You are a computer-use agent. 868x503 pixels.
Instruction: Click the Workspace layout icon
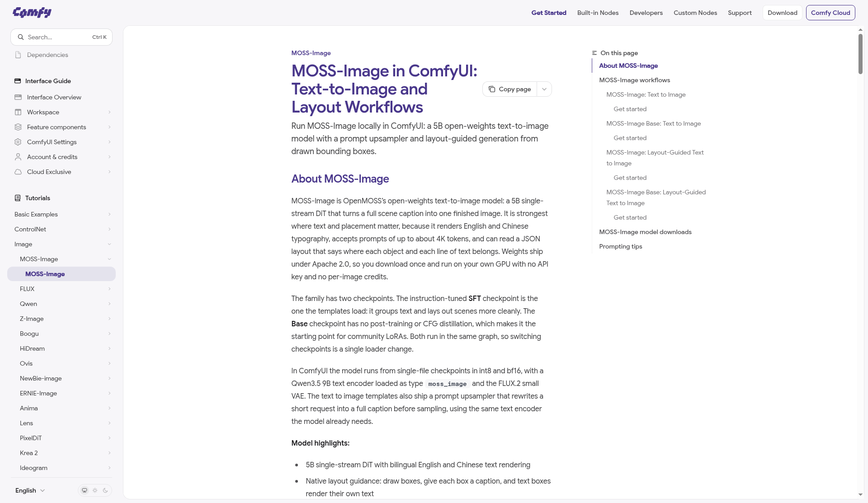(18, 112)
